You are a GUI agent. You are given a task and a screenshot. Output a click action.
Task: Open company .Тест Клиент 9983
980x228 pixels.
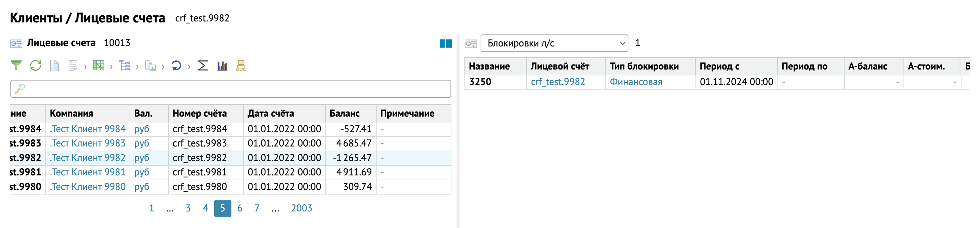87,143
